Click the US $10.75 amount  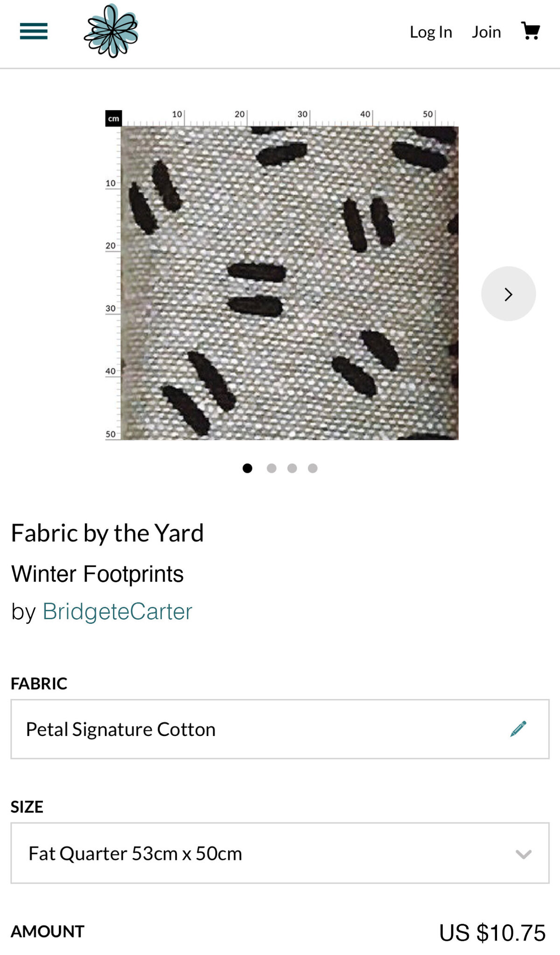click(x=492, y=933)
